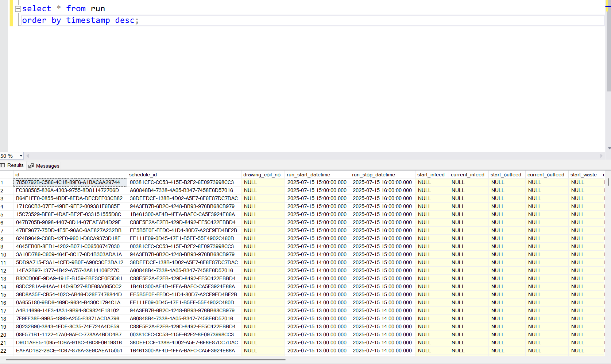The width and height of the screenshot is (611, 364).
Task: Select id cell 14EA2B97-1377-4B42-A757-3A814106F27C
Action: click(70, 271)
